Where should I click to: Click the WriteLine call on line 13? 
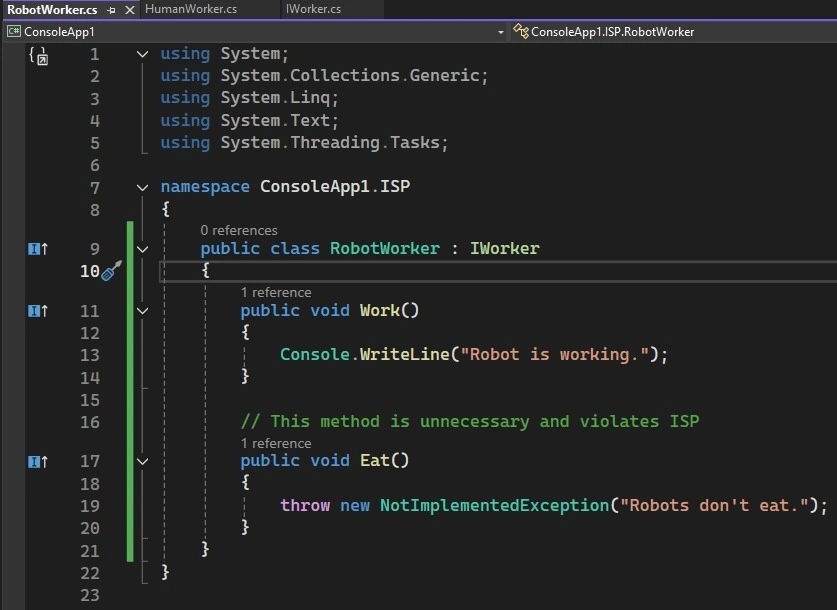point(405,355)
